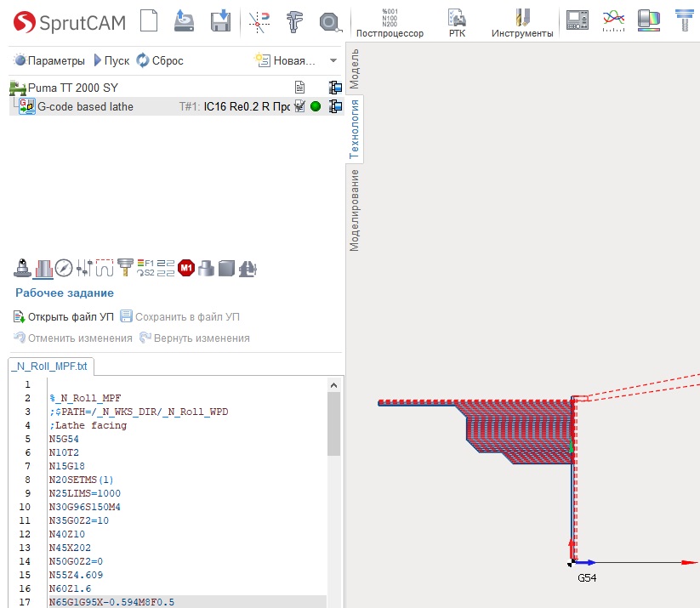Click the Пуск run button

click(111, 60)
